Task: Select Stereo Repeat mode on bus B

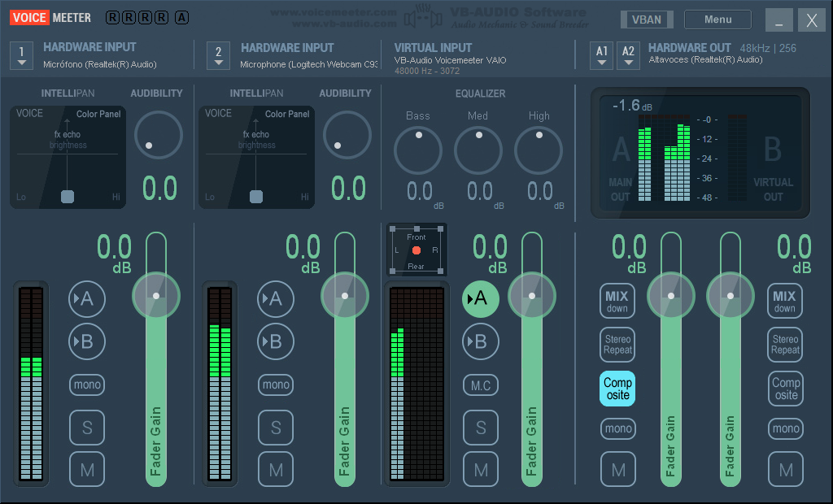Action: click(785, 345)
